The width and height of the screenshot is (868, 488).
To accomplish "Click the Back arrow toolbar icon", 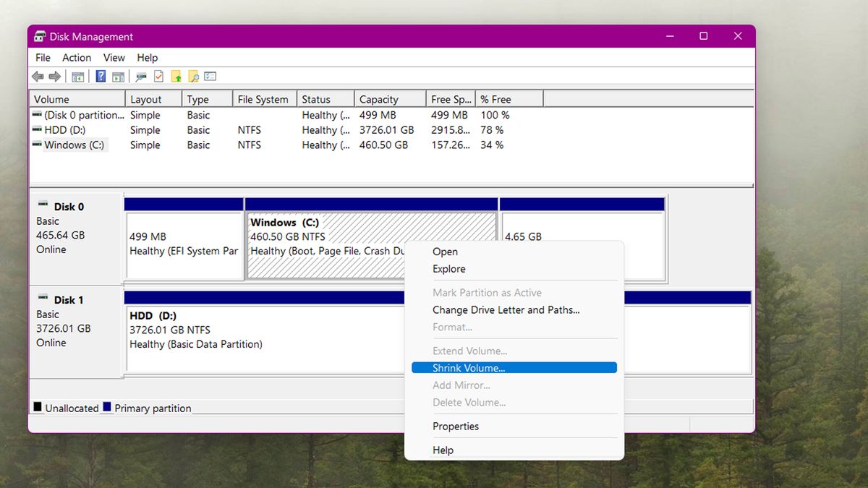I will (38, 77).
